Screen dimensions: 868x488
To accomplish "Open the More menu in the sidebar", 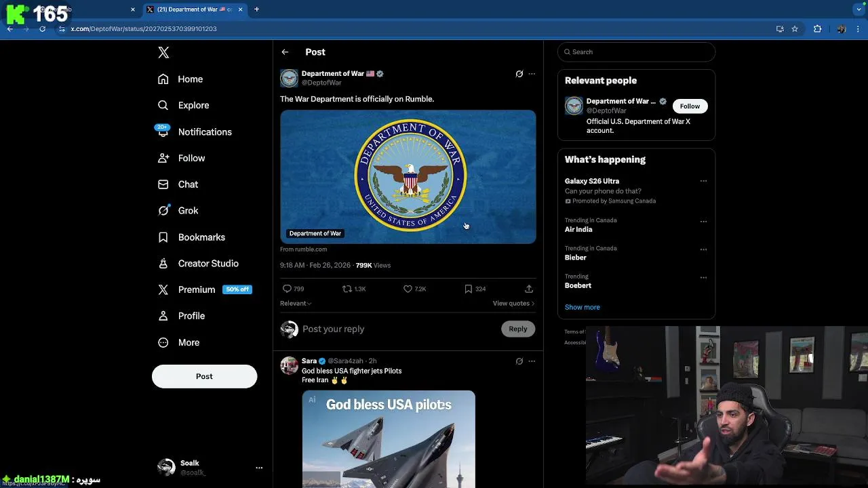I will 178,342.
